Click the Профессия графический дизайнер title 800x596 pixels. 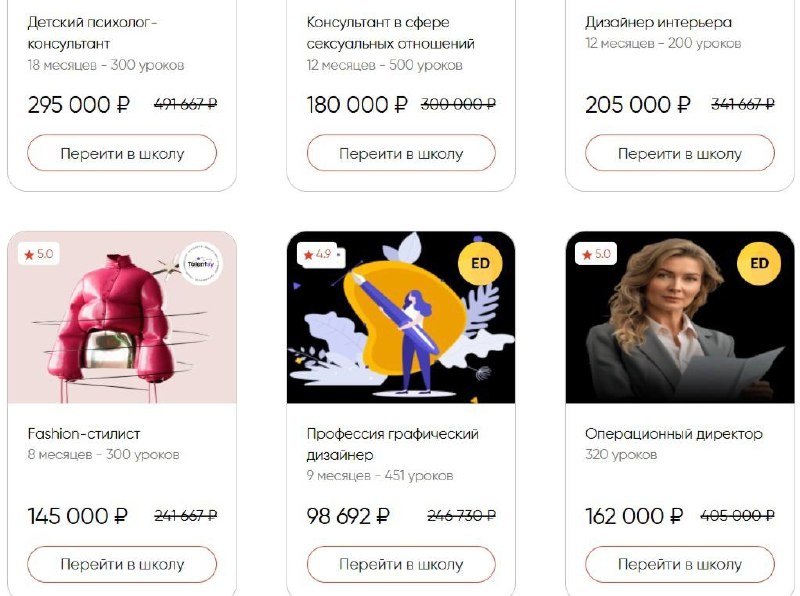[x=392, y=444]
